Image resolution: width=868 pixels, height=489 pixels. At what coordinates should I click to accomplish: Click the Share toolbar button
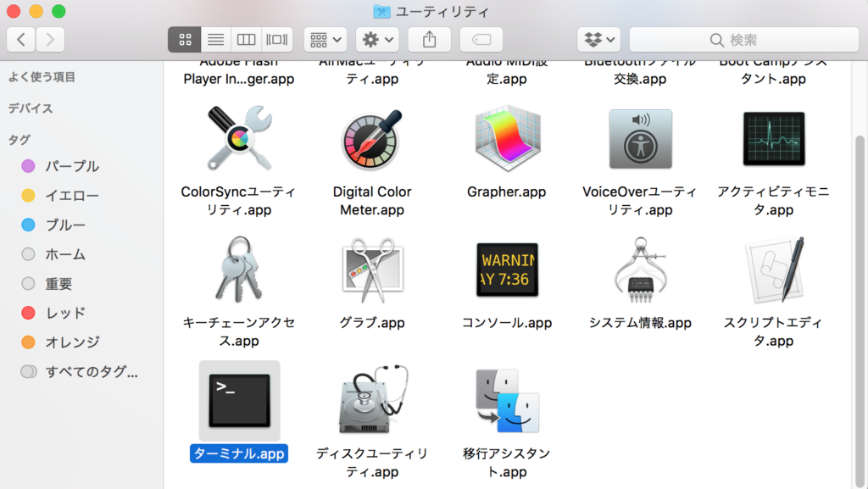[430, 39]
